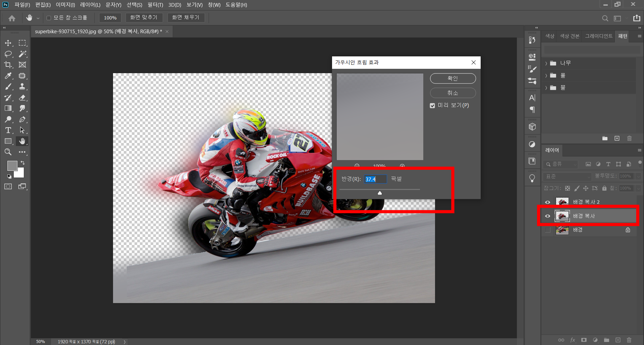Select the Horizontal Type tool

click(x=8, y=130)
